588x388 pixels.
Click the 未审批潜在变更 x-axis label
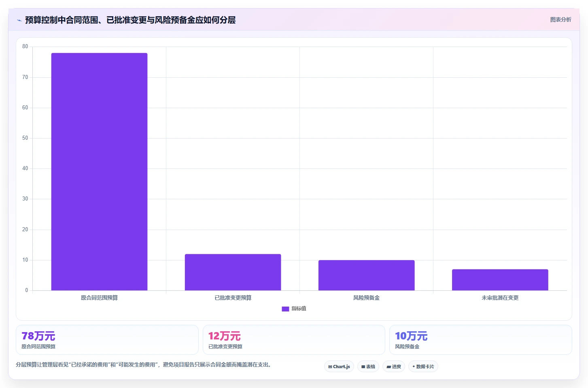pyautogui.click(x=500, y=298)
